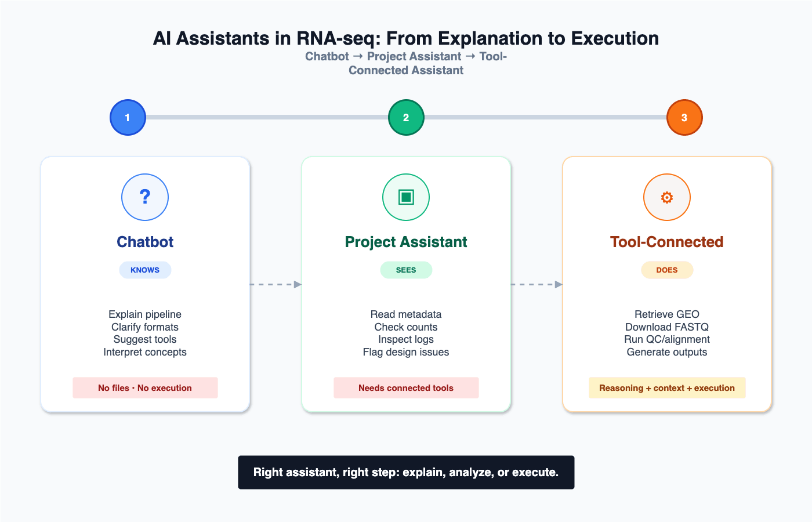Click the 'Check counts' text
This screenshot has width=812, height=522.
[x=406, y=327]
